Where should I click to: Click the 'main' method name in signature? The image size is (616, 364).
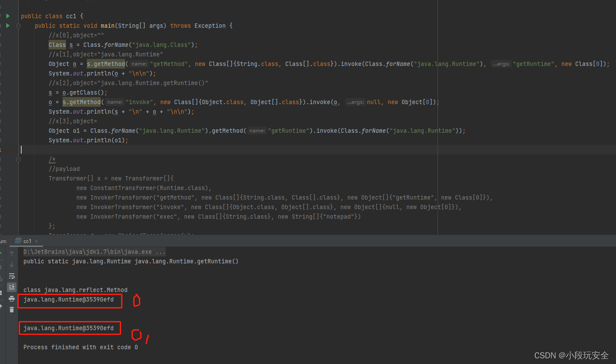(108, 26)
